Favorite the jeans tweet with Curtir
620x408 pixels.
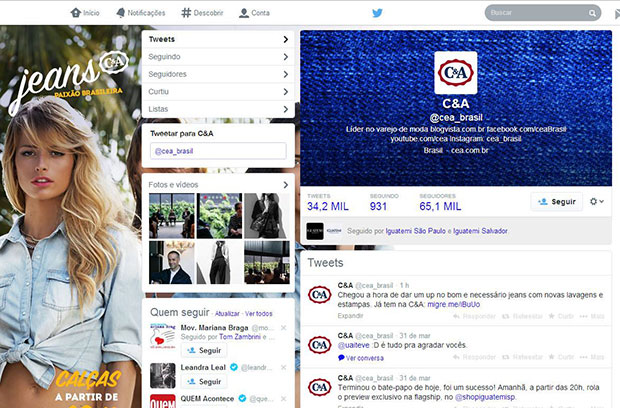(x=561, y=316)
